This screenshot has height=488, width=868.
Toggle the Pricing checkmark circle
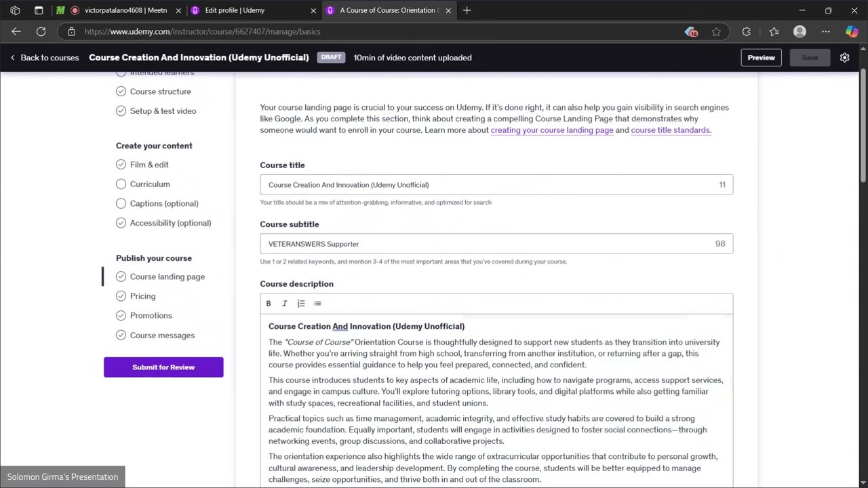tap(121, 296)
